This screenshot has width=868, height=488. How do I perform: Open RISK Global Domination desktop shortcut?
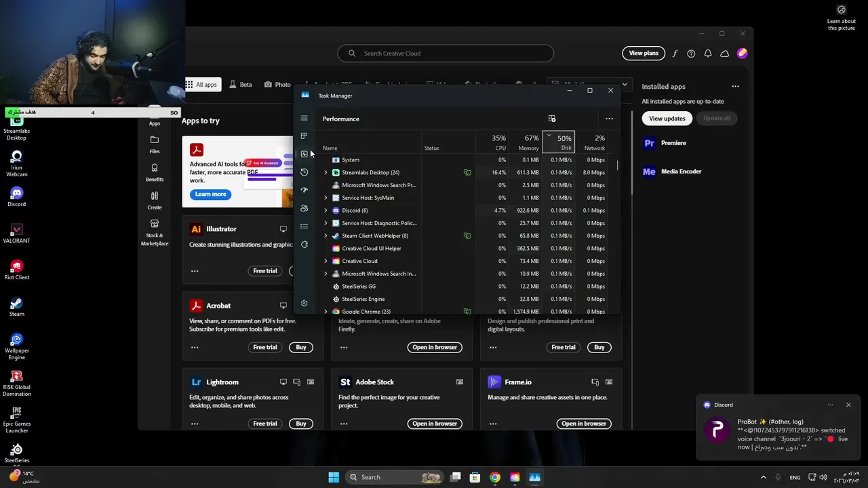click(16, 383)
